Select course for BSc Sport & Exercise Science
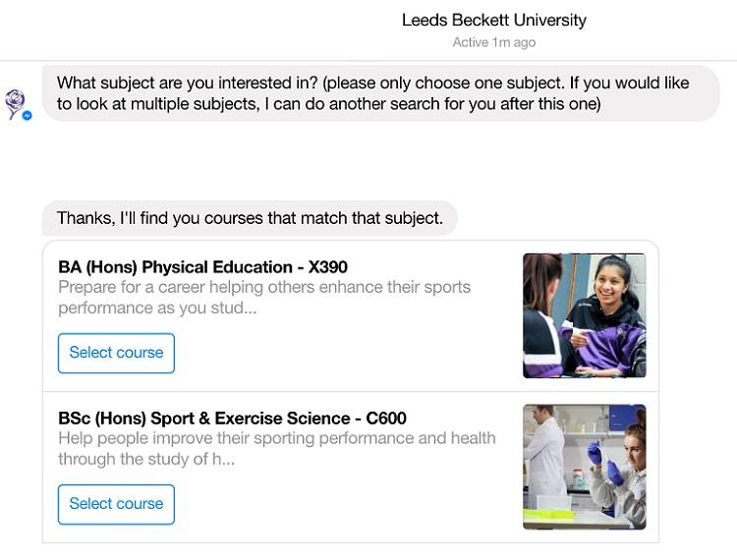 pos(116,504)
